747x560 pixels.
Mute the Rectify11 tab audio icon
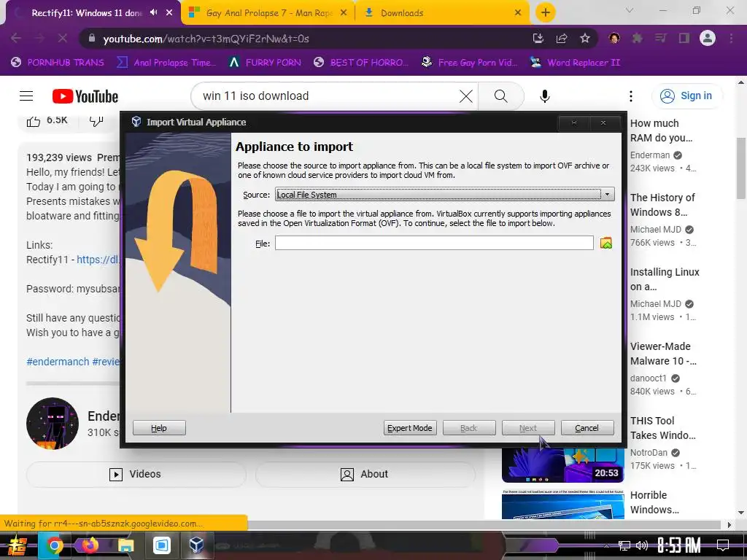coord(153,12)
